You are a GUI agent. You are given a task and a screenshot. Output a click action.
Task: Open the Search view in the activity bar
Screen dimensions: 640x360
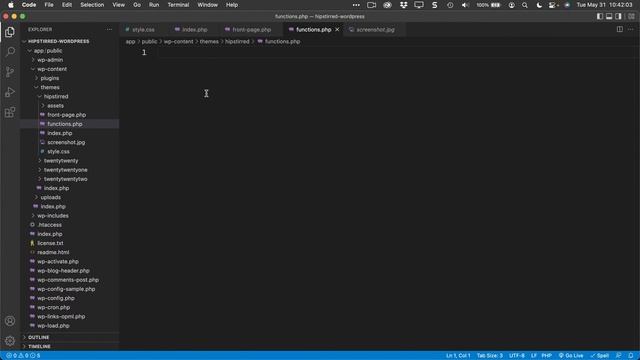coord(10,51)
